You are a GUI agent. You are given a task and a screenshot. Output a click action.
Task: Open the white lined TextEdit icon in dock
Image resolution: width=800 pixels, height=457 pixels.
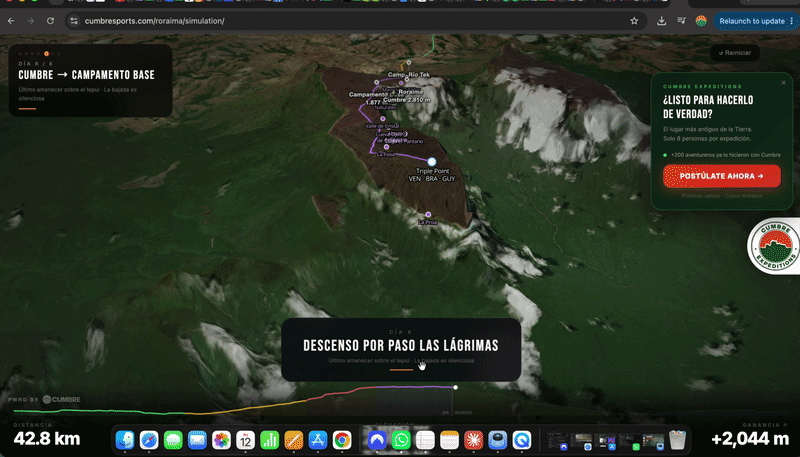(425, 440)
